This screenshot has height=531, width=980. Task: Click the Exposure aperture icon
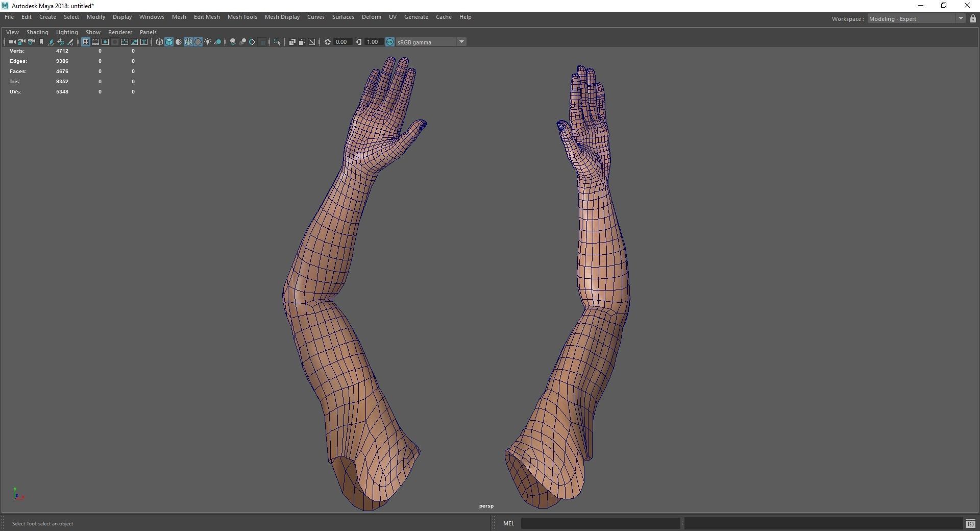pos(328,42)
